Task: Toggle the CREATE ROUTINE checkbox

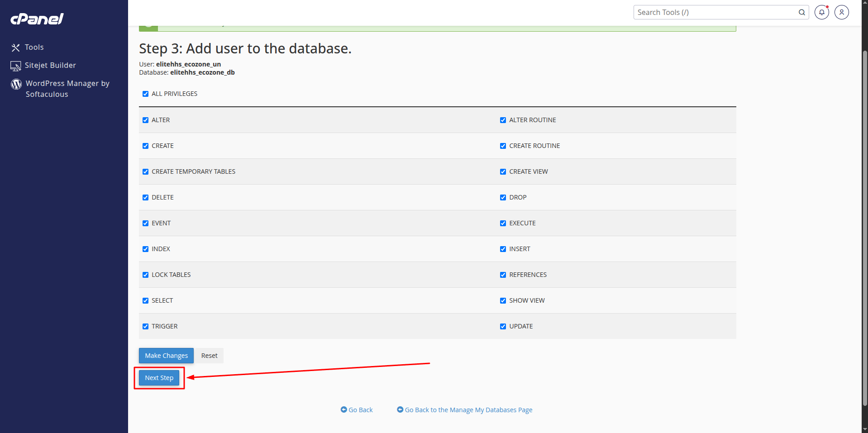Action: [503, 146]
